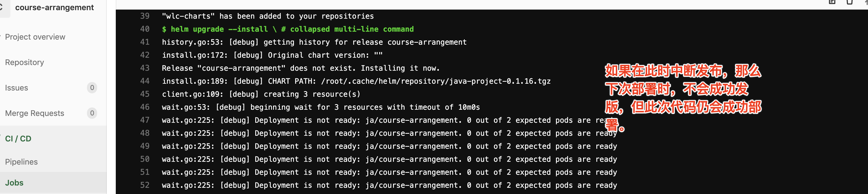Viewport: 868px width, 194px height.
Task: Select the Jobs submenu item
Action: pos(14,183)
